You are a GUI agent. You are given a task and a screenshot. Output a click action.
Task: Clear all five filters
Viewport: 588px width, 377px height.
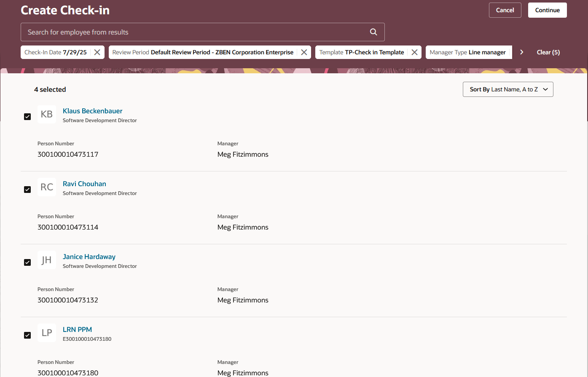point(548,52)
